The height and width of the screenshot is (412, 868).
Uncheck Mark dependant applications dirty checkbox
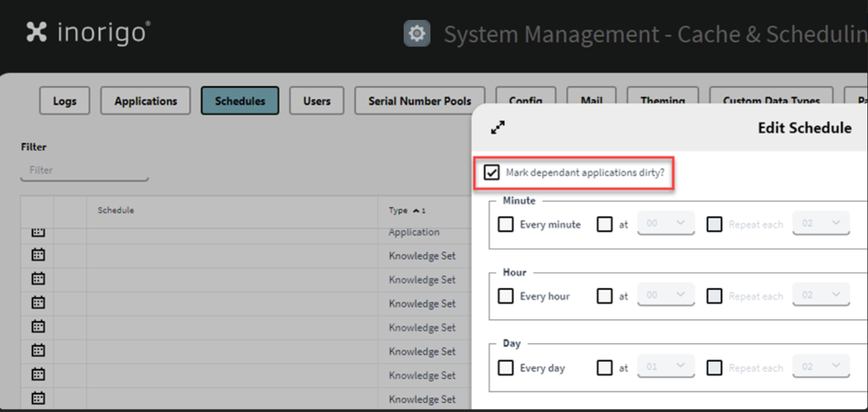pyautogui.click(x=492, y=173)
